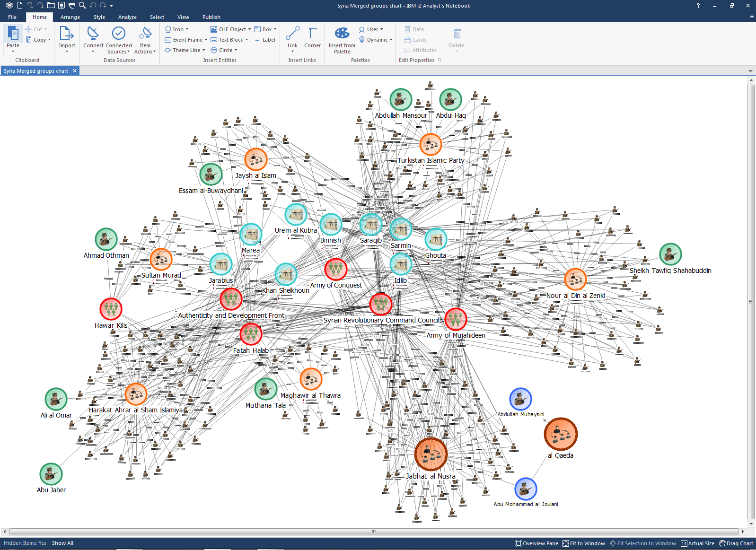
Task: Toggle Drag Chart mode
Action: 736,543
